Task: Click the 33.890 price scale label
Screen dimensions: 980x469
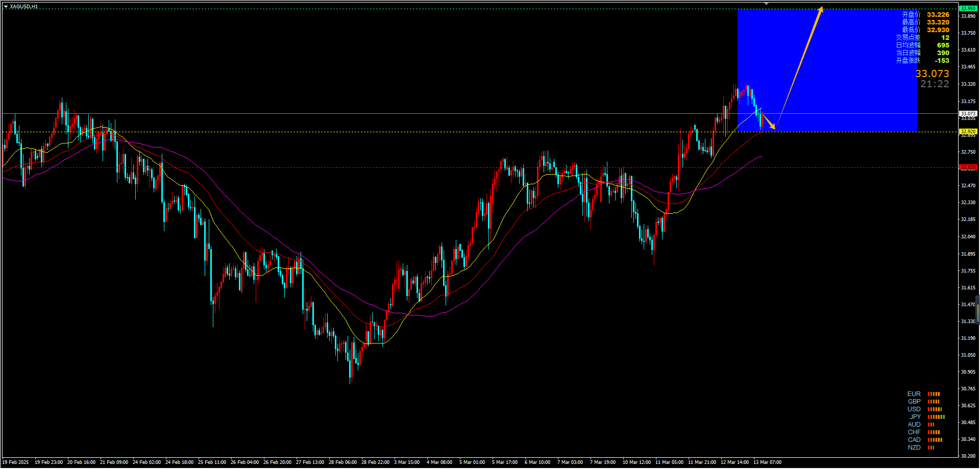Action: click(968, 16)
